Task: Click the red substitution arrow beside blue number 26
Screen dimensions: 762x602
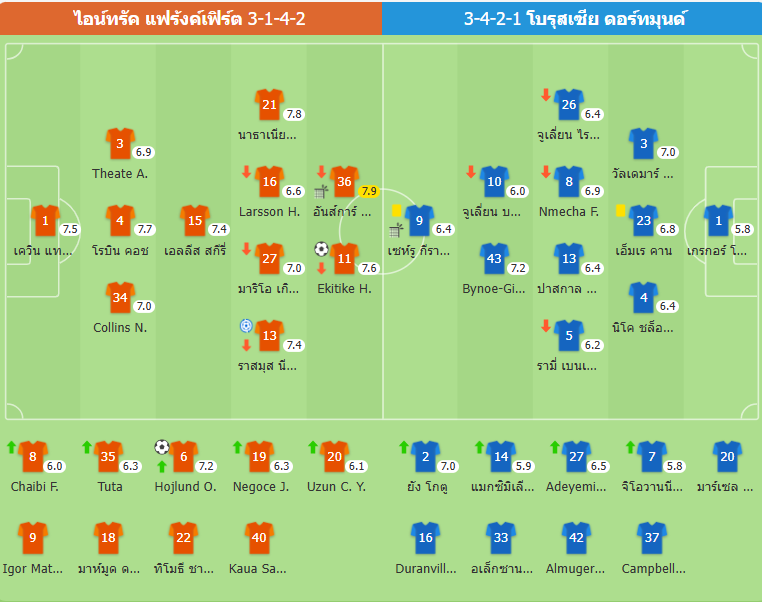Action: click(546, 95)
